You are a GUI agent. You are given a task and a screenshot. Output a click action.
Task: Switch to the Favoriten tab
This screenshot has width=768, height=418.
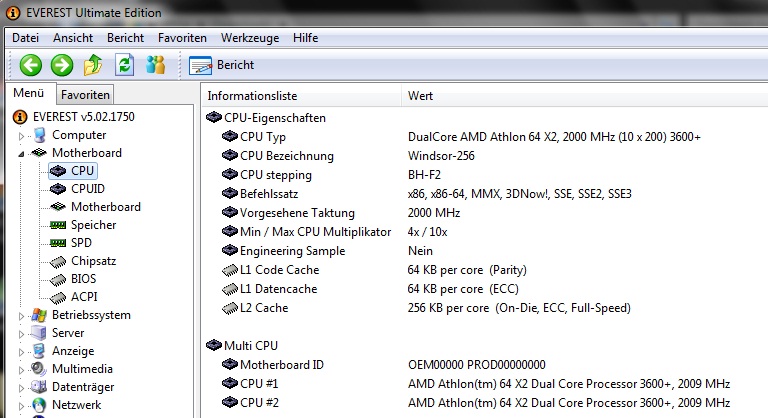85,95
